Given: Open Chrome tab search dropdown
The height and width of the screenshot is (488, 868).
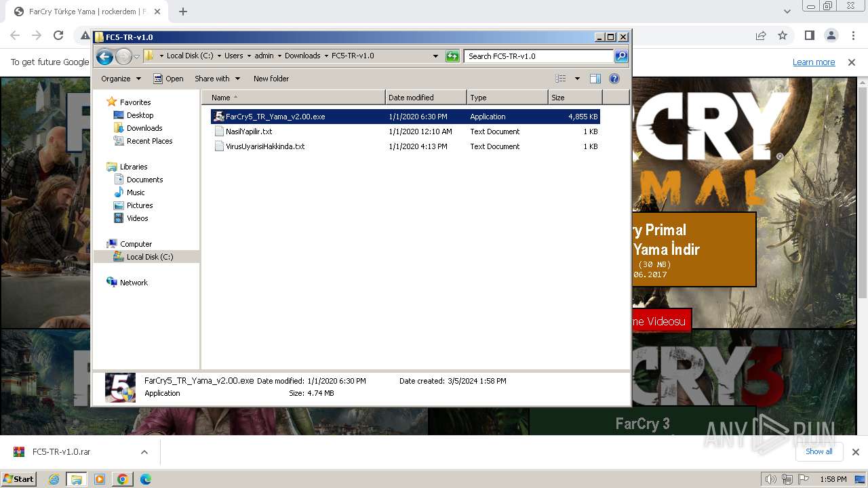Looking at the screenshot, I should click(787, 12).
